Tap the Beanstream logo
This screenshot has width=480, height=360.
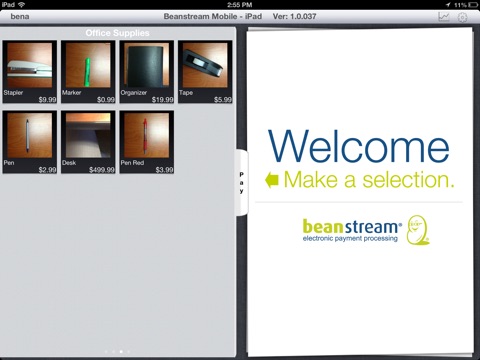coord(352,230)
